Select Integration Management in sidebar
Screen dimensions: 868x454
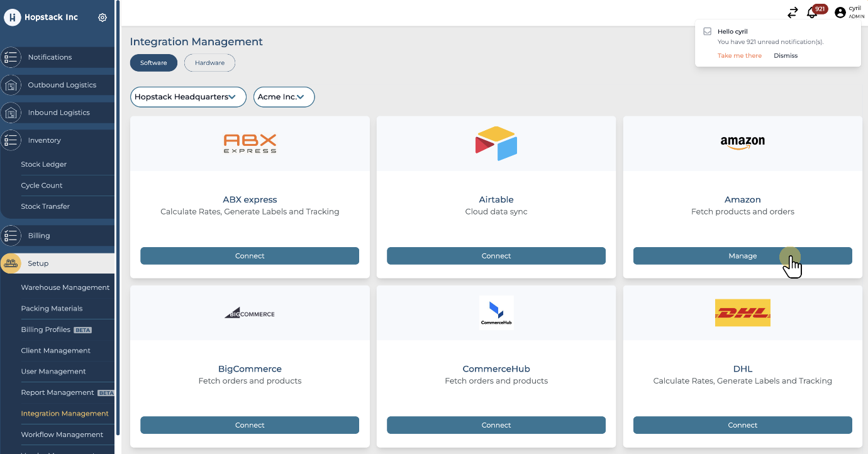(65, 414)
